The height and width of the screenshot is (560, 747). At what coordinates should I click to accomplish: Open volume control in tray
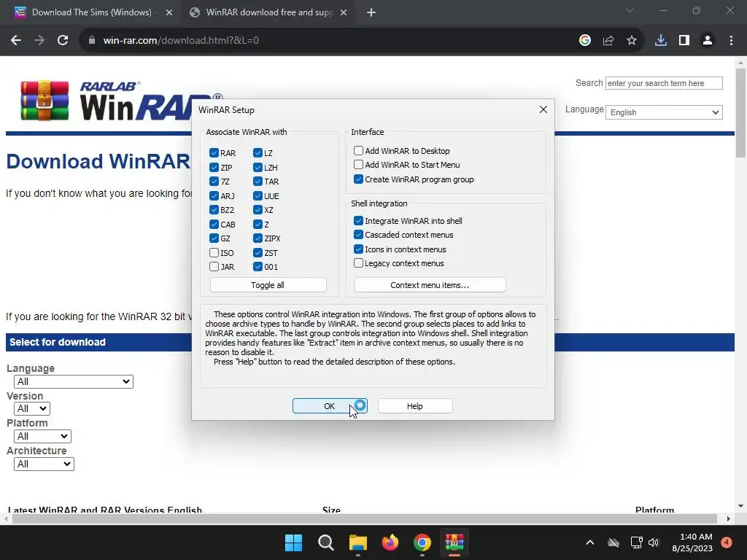click(x=654, y=542)
